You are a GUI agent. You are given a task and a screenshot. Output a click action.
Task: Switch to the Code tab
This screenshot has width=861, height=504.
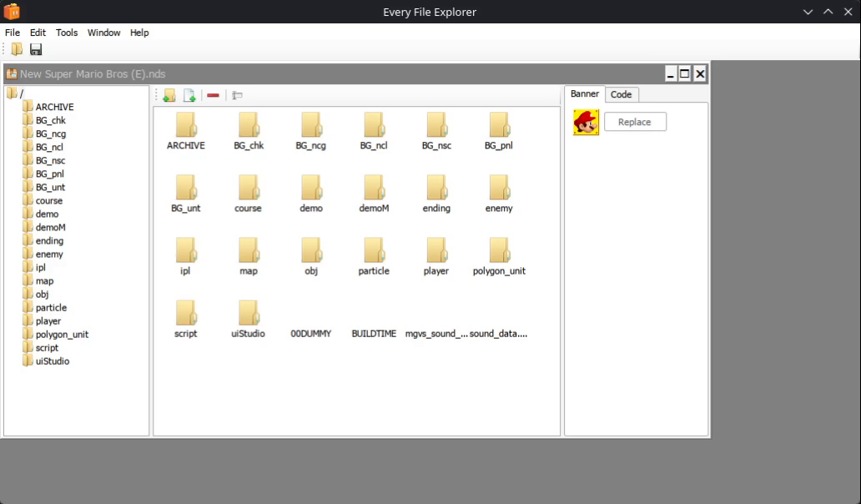tap(621, 94)
